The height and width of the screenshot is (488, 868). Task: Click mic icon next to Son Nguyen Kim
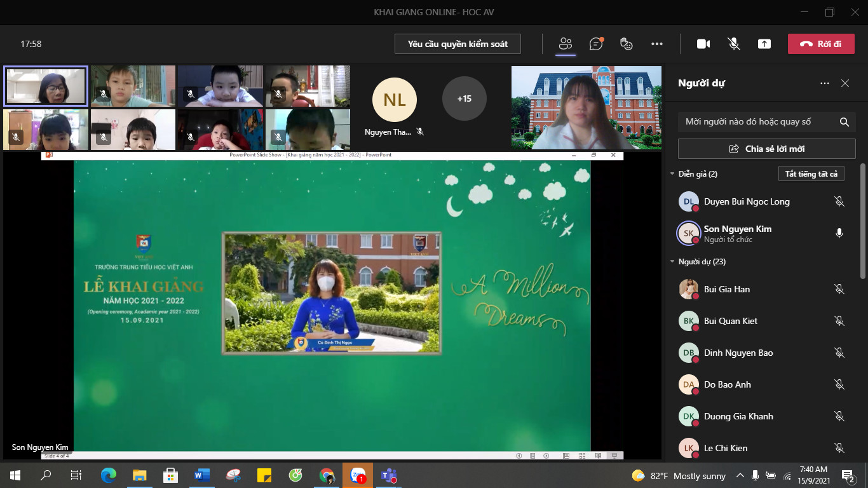[x=839, y=233]
